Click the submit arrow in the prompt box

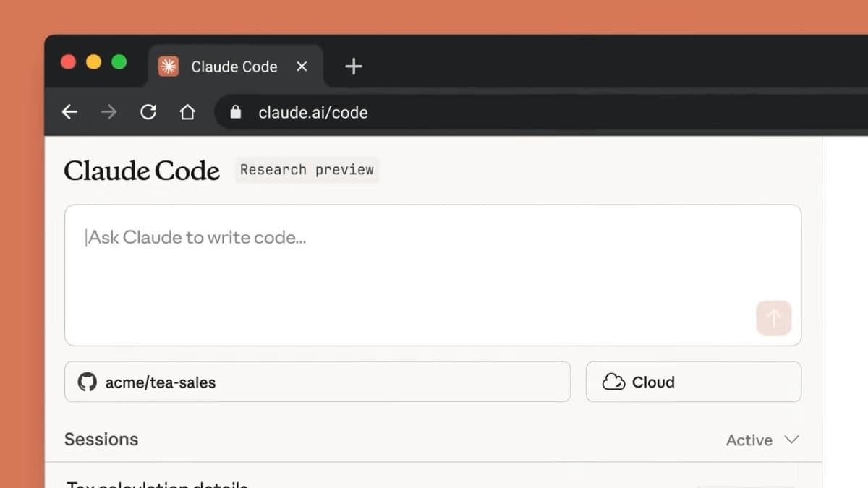point(773,318)
